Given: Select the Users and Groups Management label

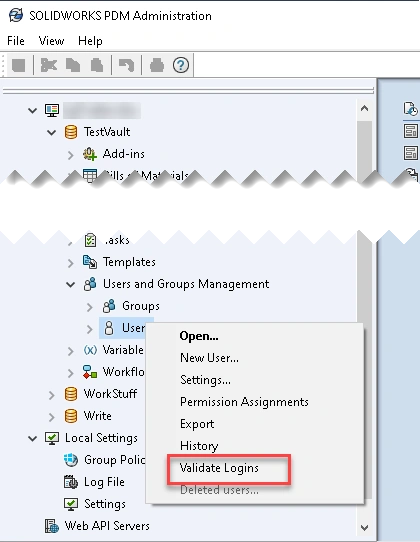Looking at the screenshot, I should click(x=186, y=284).
